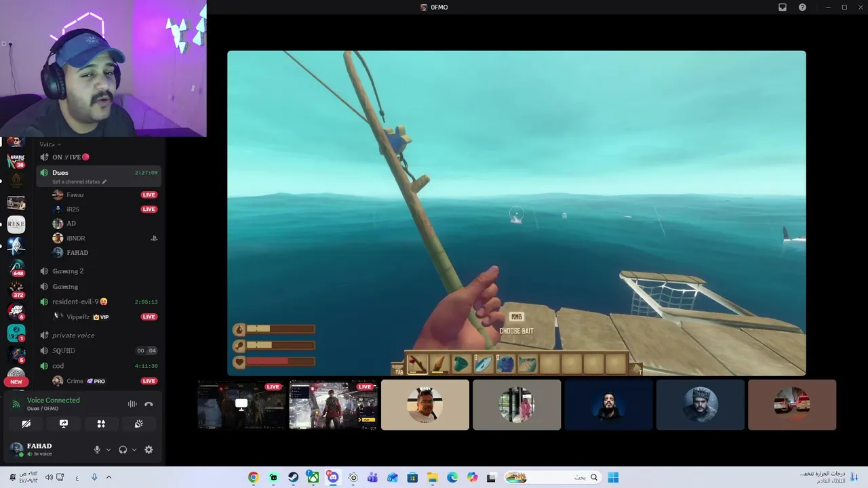Select the red cars avatar participant tile

tap(792, 405)
